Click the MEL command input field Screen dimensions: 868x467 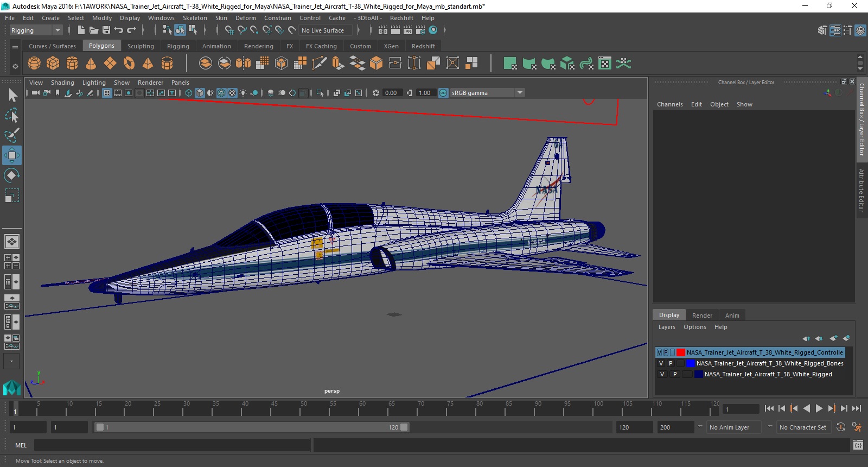172,445
